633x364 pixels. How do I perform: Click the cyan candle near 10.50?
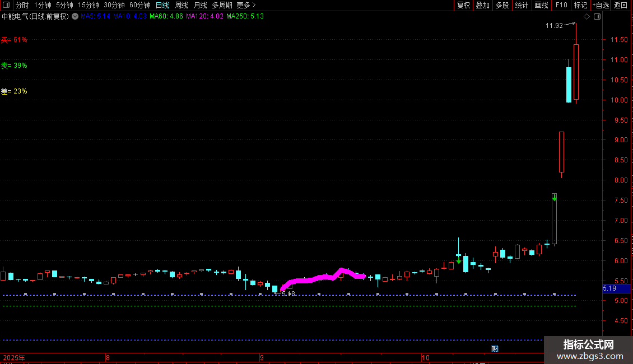pos(569,85)
